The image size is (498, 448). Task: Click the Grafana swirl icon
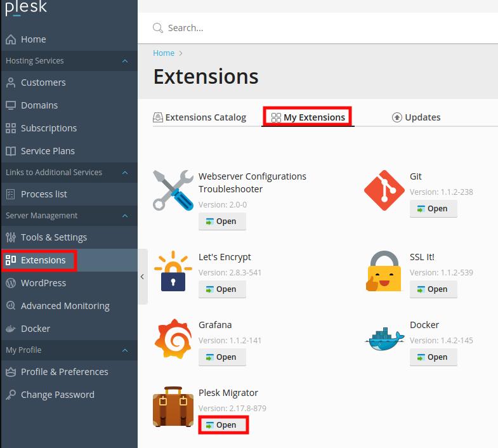173,339
